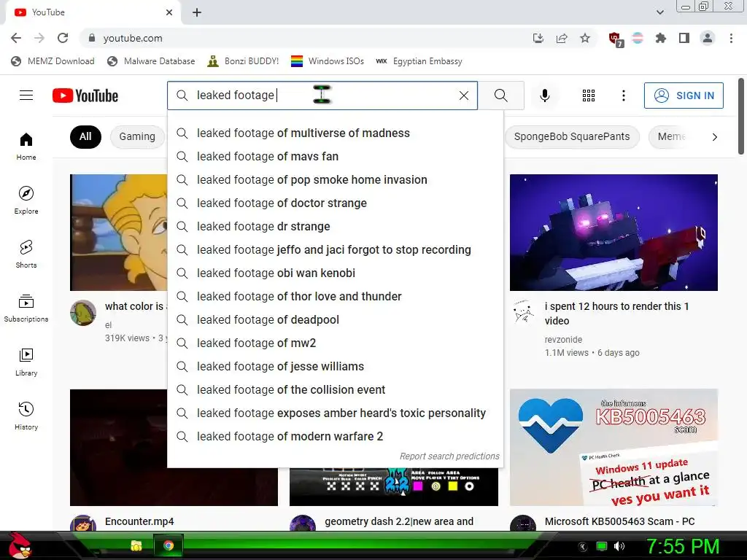Go back with the browser back arrow
The width and height of the screenshot is (747, 560).
point(16,38)
